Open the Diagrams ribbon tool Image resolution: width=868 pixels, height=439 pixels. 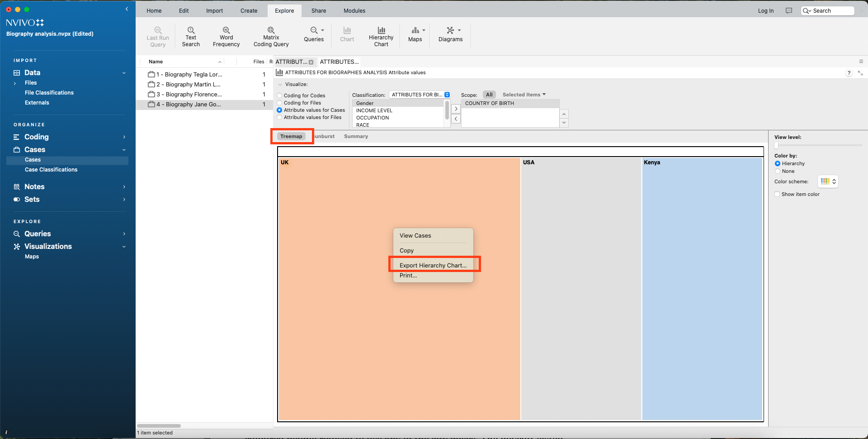pyautogui.click(x=450, y=34)
